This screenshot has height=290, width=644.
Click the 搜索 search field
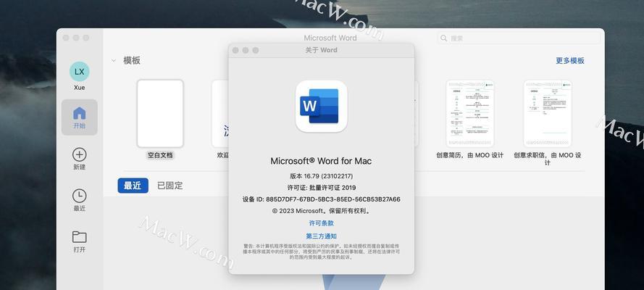click(x=519, y=38)
